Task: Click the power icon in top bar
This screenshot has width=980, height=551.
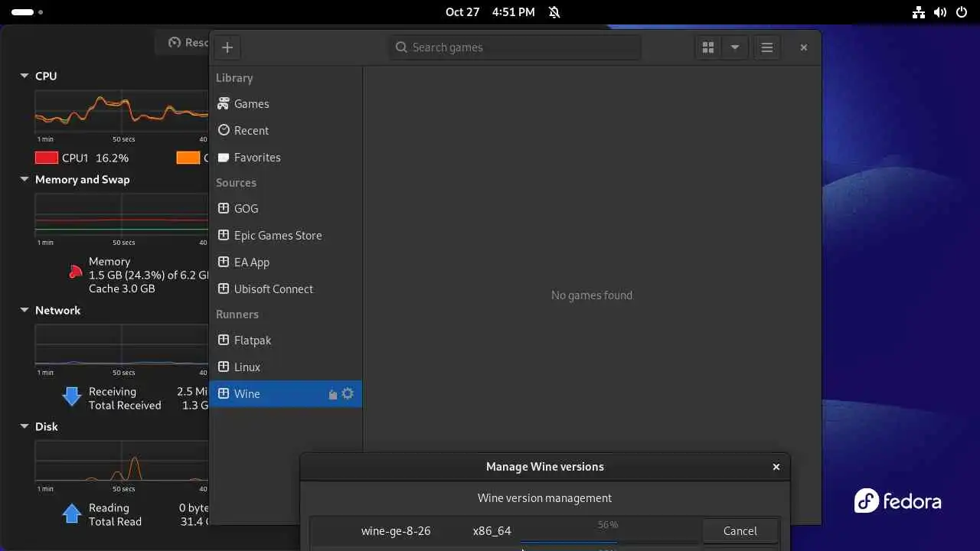Action: click(x=960, y=12)
